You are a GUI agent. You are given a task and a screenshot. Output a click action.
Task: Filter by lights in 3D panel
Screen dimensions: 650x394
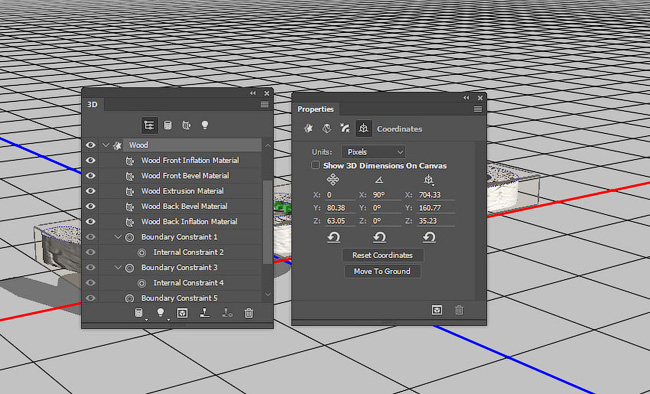click(x=205, y=125)
